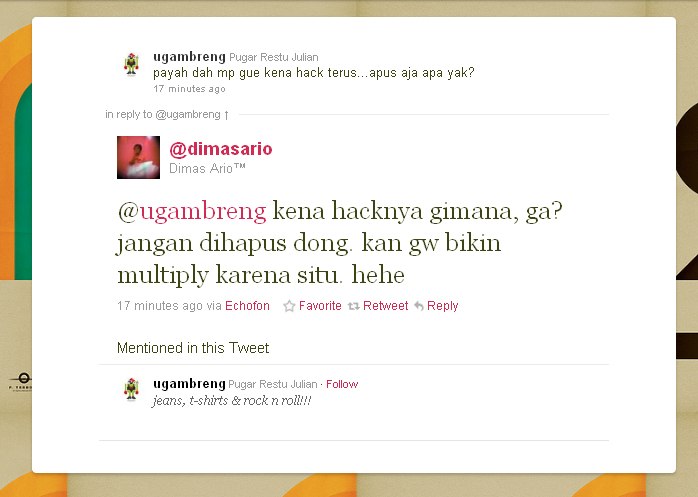Open ugambreng's robot avatar above the reply line
The width and height of the screenshot is (698, 497).
tap(131, 65)
